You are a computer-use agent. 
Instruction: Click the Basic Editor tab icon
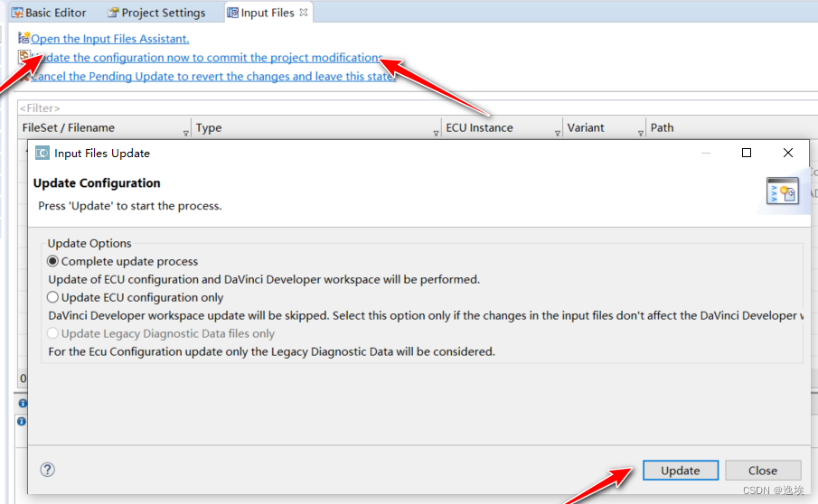(17, 13)
